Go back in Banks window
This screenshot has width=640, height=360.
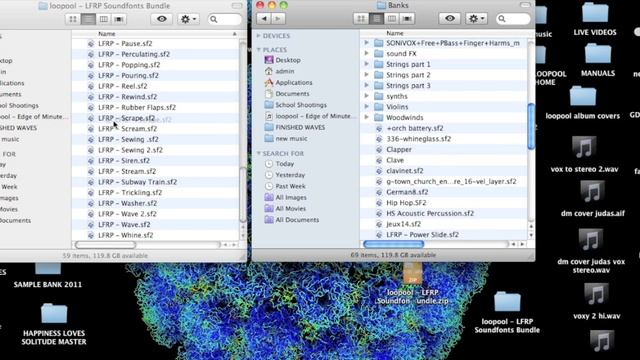(264, 19)
